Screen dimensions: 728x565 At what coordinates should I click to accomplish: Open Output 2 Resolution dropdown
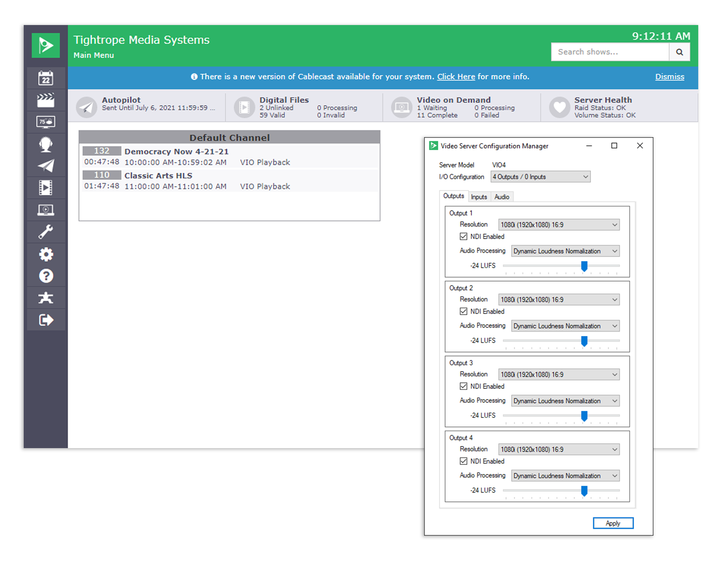point(559,300)
